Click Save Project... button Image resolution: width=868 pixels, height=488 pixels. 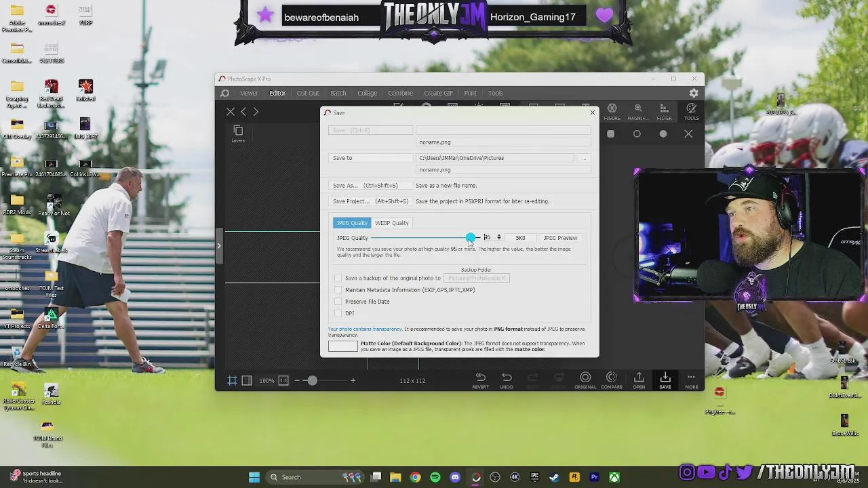[370, 201]
